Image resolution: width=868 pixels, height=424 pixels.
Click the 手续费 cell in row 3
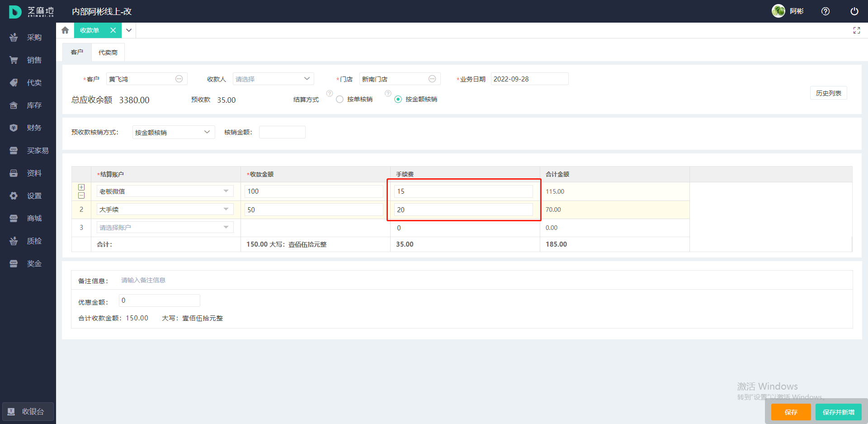[465, 228]
